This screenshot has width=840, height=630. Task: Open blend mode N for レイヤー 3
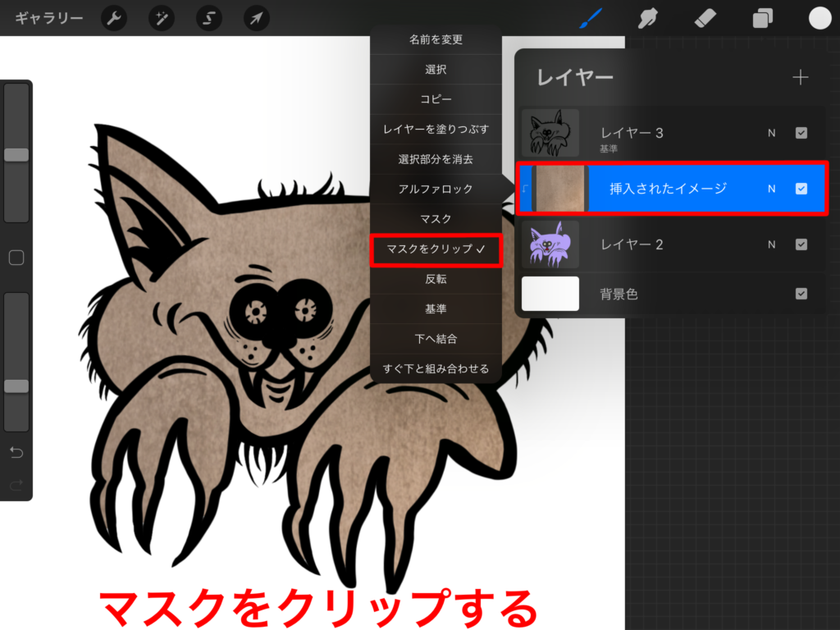click(771, 133)
